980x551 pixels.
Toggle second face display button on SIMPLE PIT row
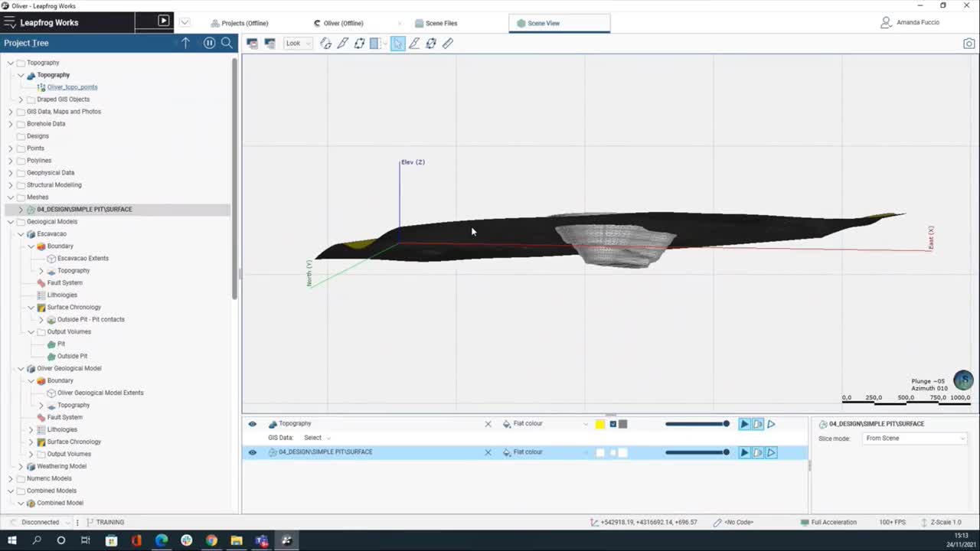tap(757, 452)
